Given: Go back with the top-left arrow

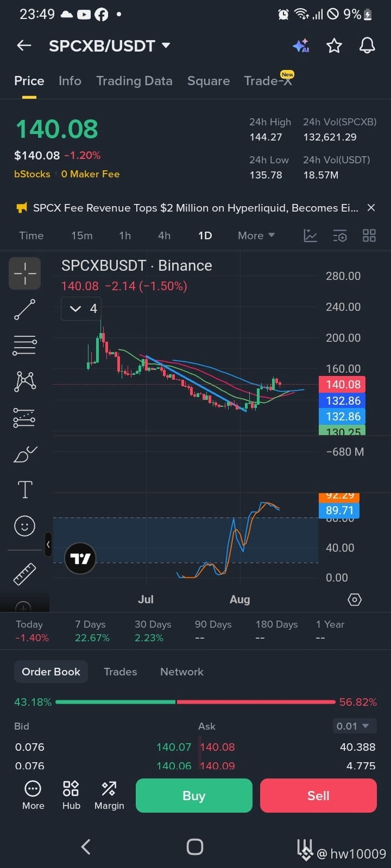Looking at the screenshot, I should pos(24,46).
